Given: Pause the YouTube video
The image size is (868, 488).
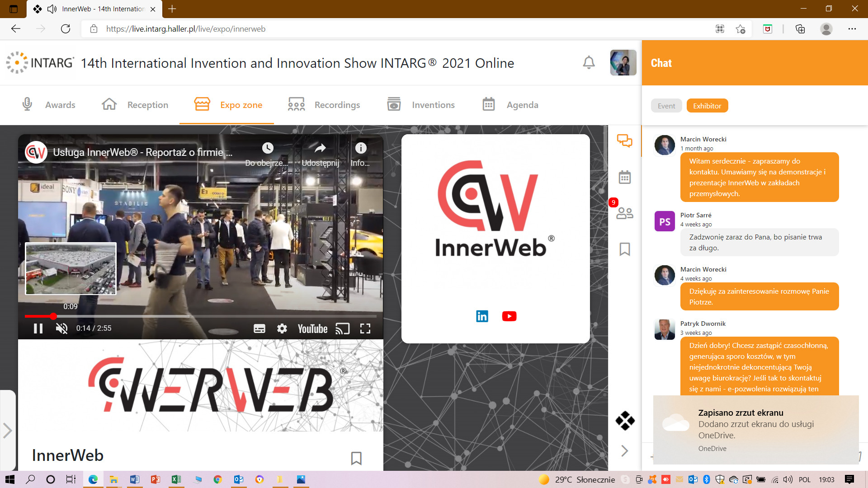Looking at the screenshot, I should pyautogui.click(x=38, y=328).
